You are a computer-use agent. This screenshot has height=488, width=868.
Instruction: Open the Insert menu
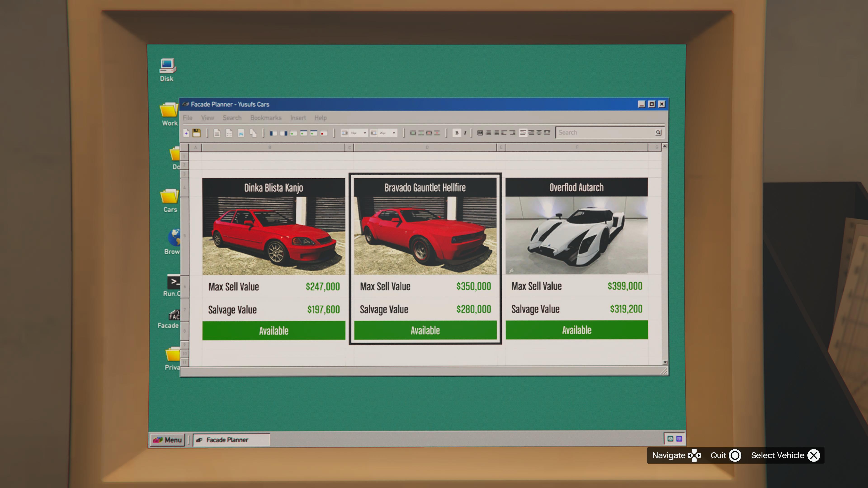pyautogui.click(x=298, y=118)
